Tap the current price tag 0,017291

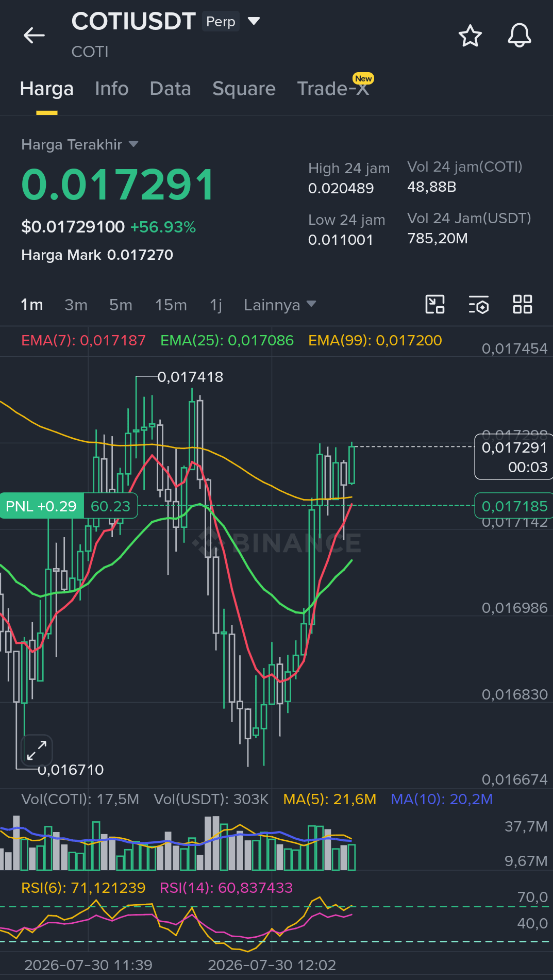point(514,457)
